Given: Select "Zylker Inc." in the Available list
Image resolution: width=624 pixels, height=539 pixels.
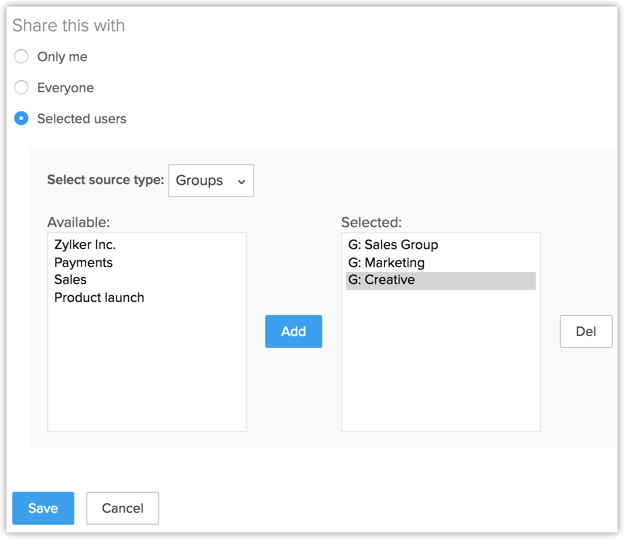Looking at the screenshot, I should coord(85,245).
